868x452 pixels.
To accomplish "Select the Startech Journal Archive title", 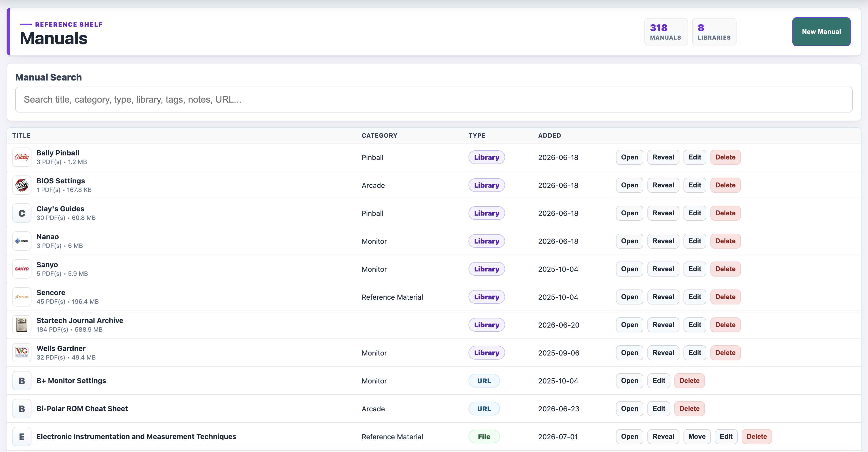I will click(x=80, y=321).
